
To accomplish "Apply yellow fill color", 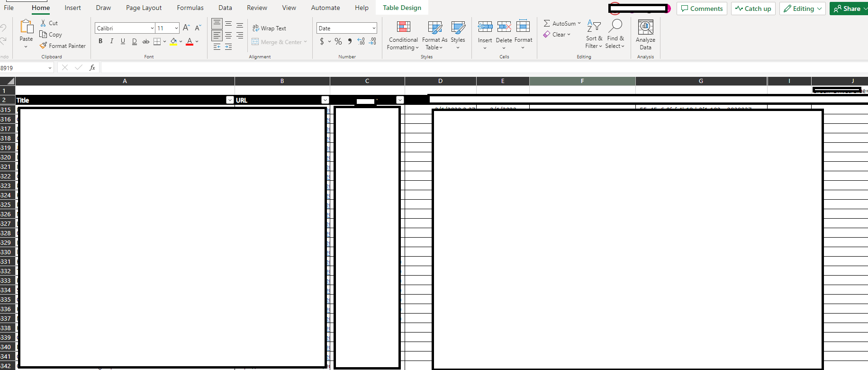I will click(173, 41).
